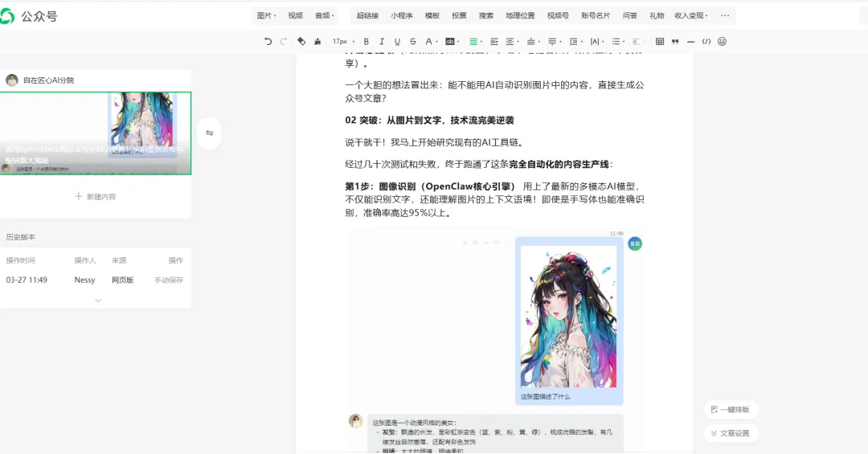868x454 pixels.
Task: Adjust letter spacing
Action: click(x=596, y=42)
